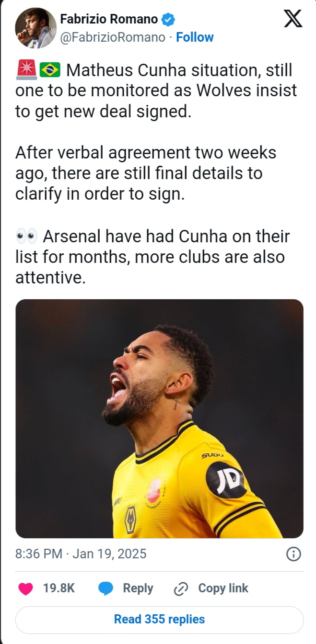Screen dimensions: 316x644
Task: Click the copy link chain icon
Action: pyautogui.click(x=181, y=588)
